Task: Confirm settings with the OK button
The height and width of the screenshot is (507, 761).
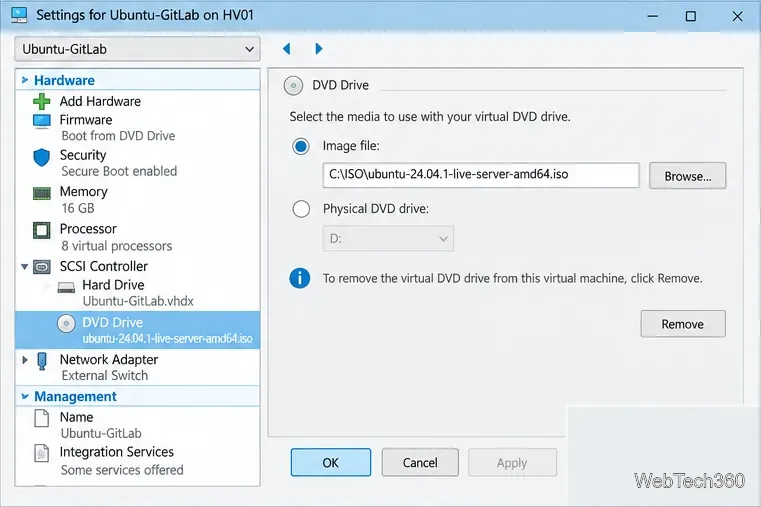Action: point(331,462)
